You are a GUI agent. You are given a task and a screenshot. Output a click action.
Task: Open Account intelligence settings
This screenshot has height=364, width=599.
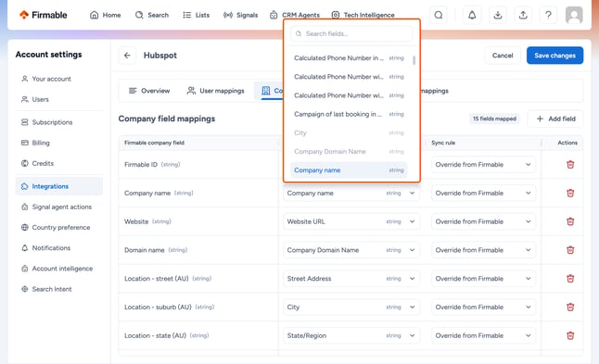point(59,269)
